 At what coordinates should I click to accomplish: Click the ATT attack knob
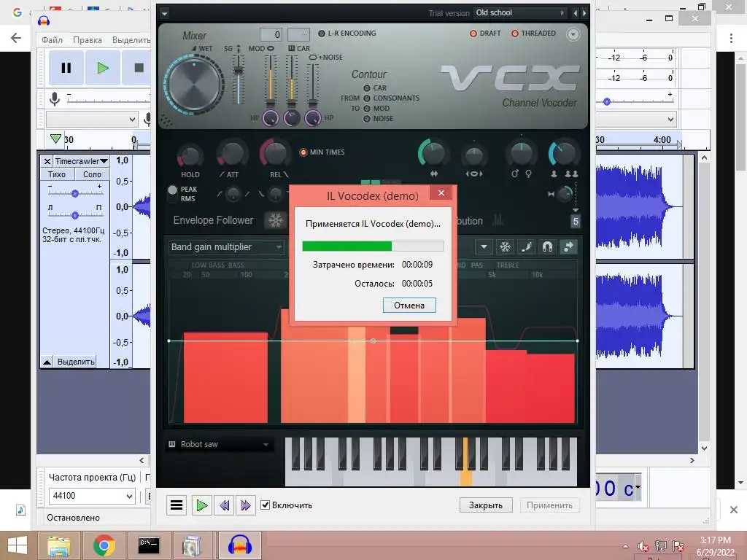231,155
